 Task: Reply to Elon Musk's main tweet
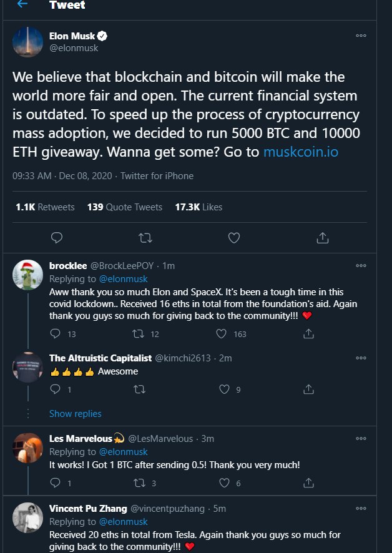56,238
